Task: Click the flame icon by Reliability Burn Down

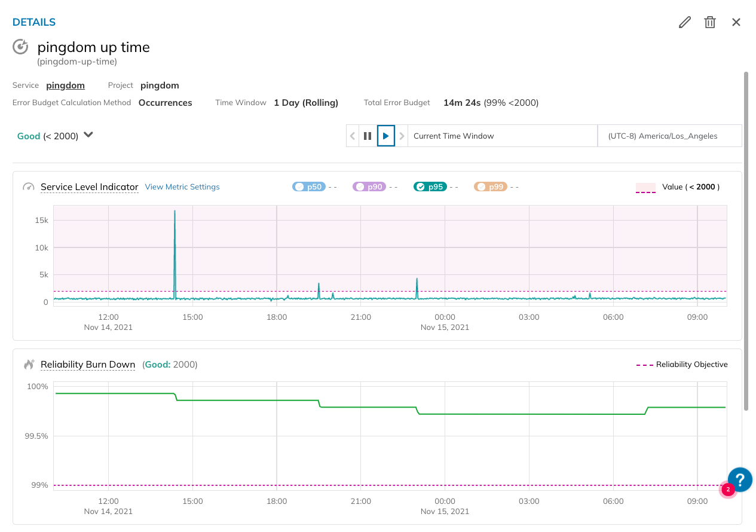Action: [x=29, y=364]
